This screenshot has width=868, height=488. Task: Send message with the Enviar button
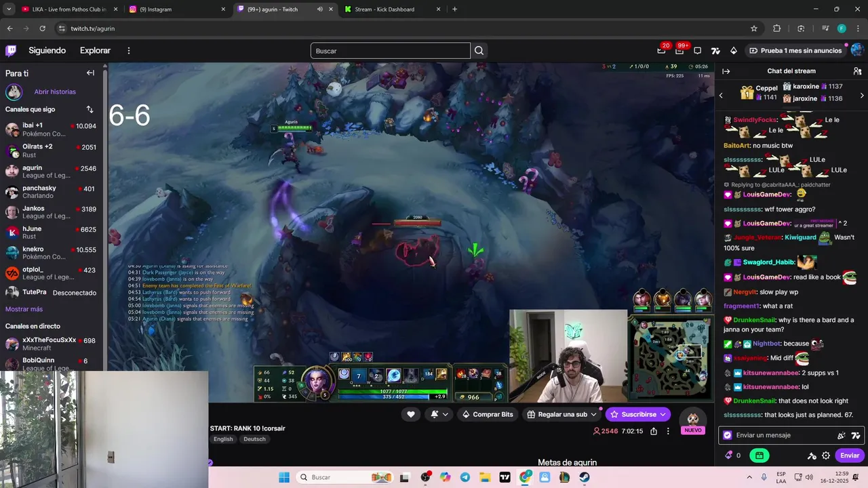pos(850,455)
